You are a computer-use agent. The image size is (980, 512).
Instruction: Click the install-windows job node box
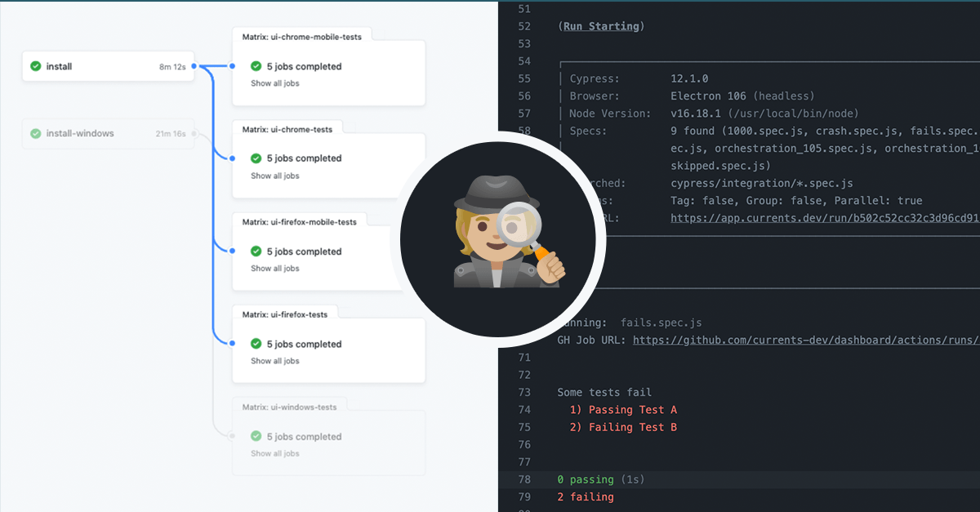(106, 133)
